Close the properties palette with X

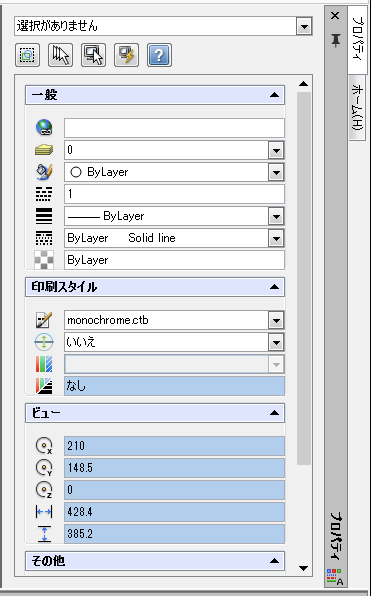coord(335,16)
